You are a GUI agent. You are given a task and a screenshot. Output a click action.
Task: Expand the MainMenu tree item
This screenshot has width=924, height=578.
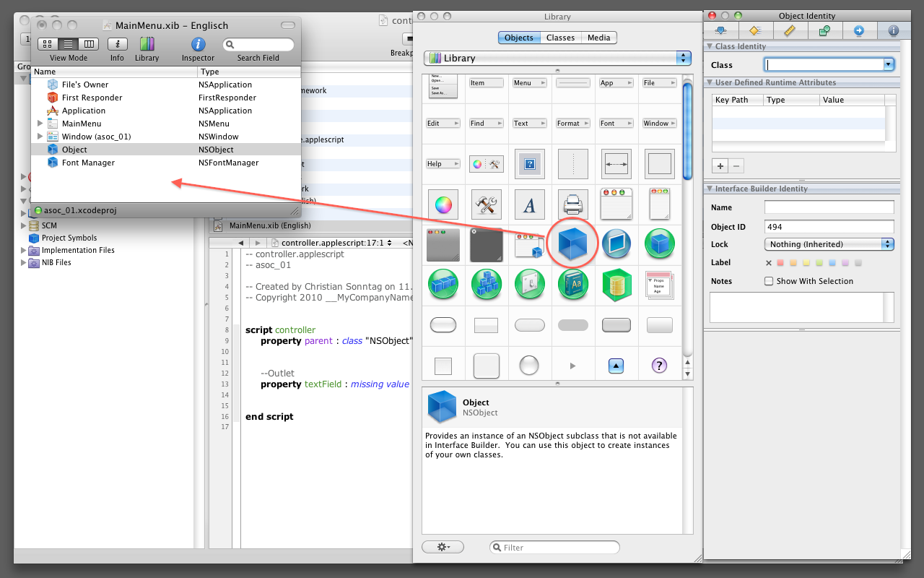(40, 124)
